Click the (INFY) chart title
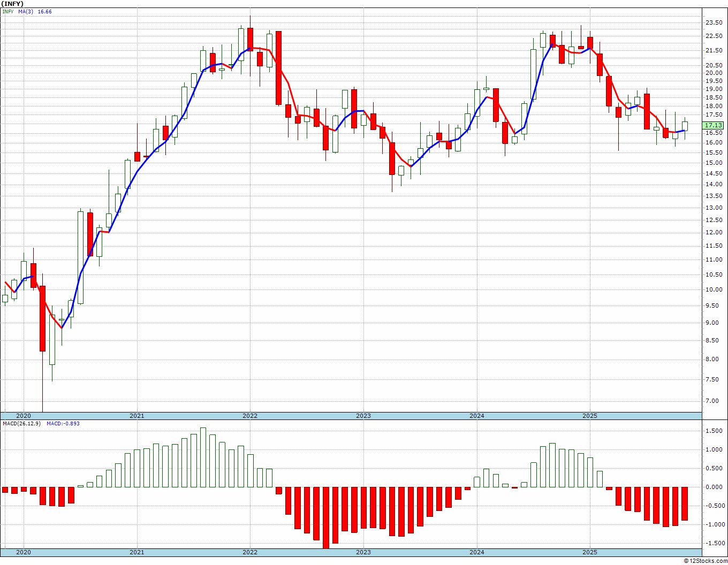Screen dimensions: 728x565 (13, 4)
